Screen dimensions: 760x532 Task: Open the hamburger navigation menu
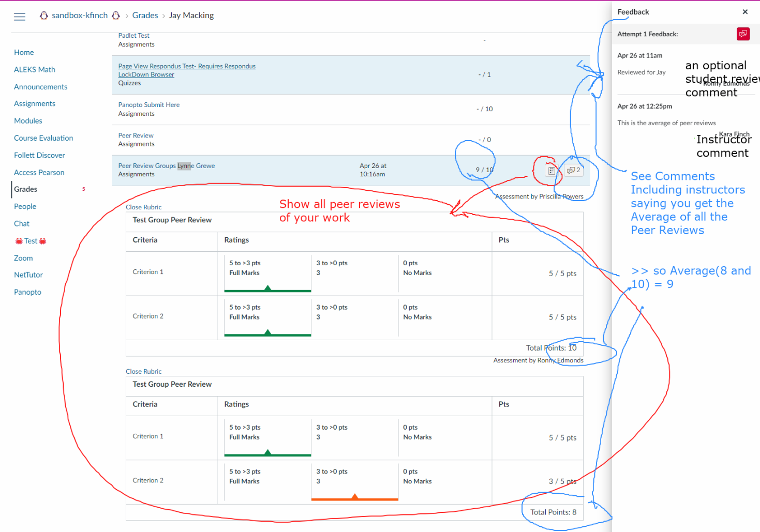pos(20,17)
